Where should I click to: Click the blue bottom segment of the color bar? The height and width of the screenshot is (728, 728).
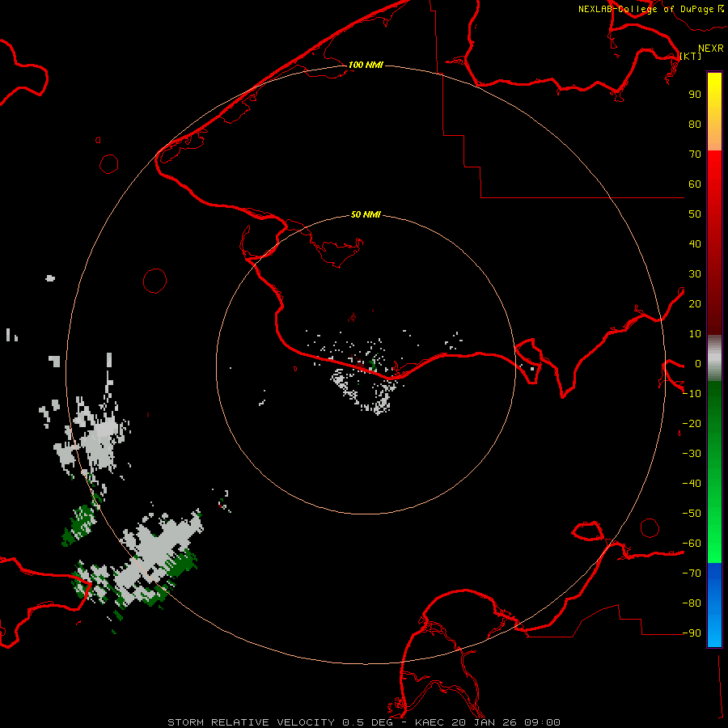[x=714, y=605]
